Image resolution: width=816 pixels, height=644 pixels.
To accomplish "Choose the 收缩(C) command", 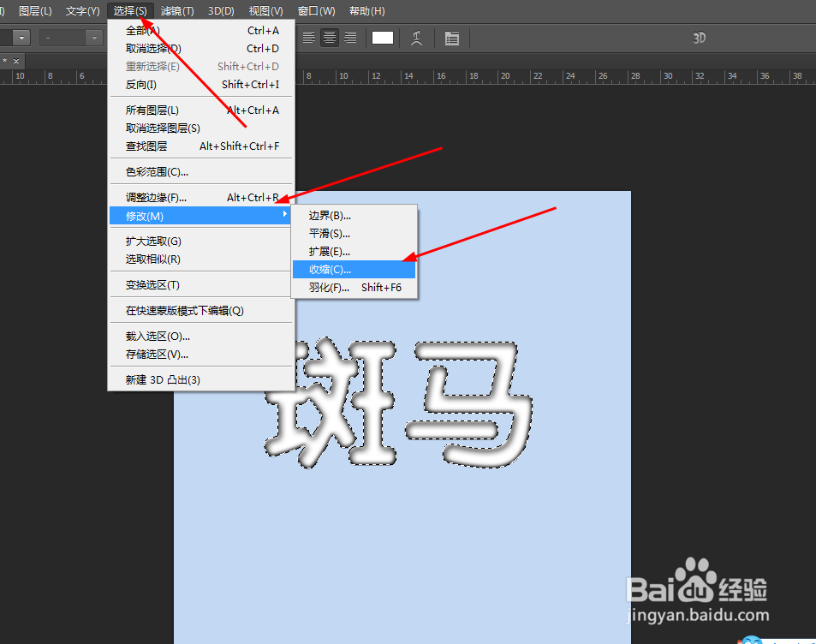I will (329, 269).
